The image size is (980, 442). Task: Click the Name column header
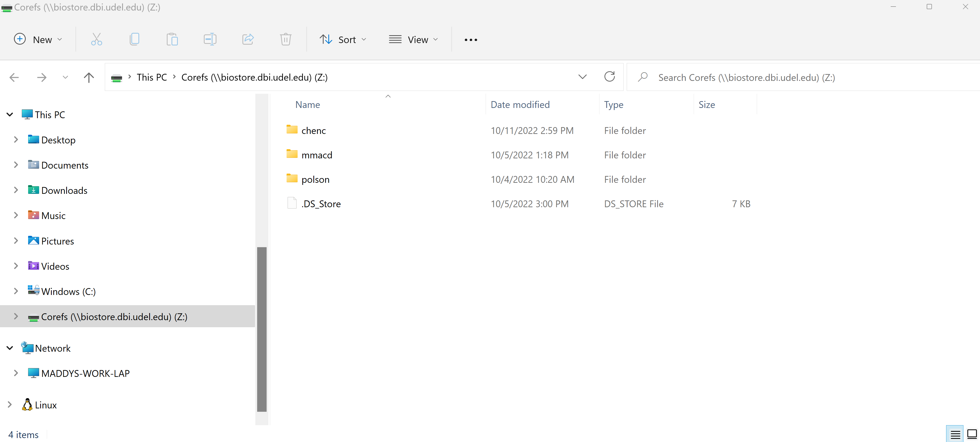click(308, 105)
